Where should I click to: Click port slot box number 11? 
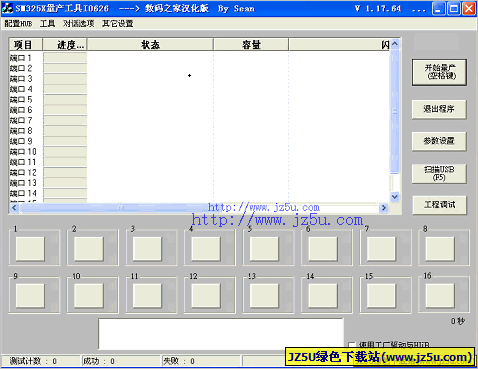147,296
